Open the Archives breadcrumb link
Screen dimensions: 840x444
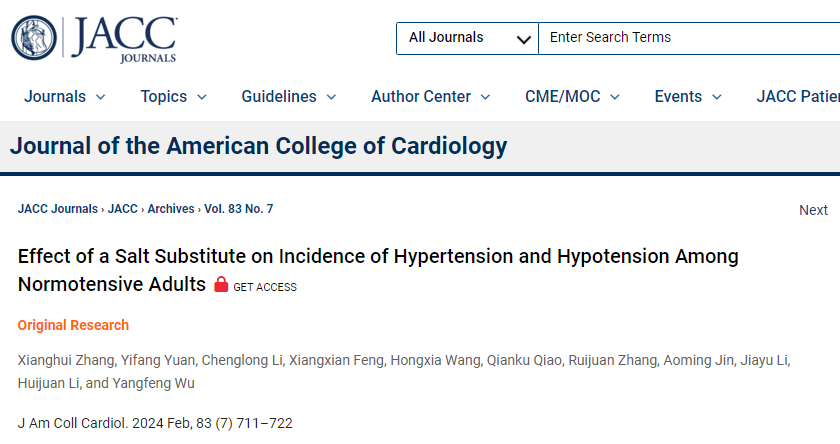(171, 209)
